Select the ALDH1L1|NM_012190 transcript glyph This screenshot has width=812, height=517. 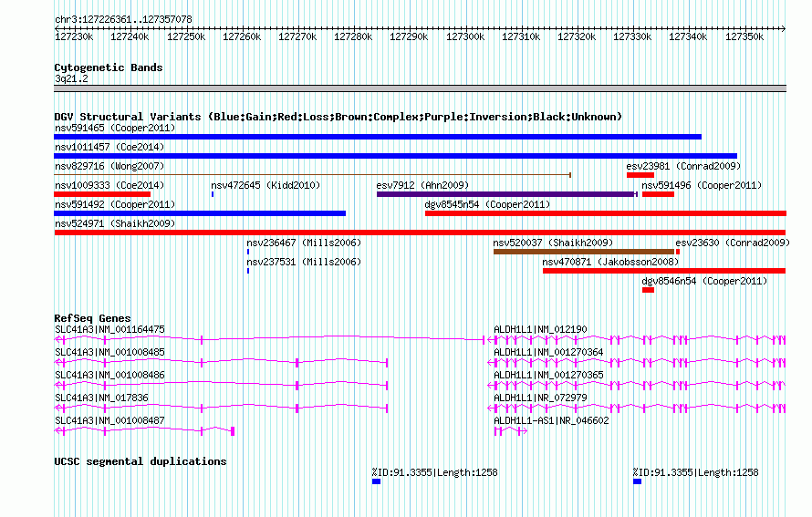pos(637,340)
